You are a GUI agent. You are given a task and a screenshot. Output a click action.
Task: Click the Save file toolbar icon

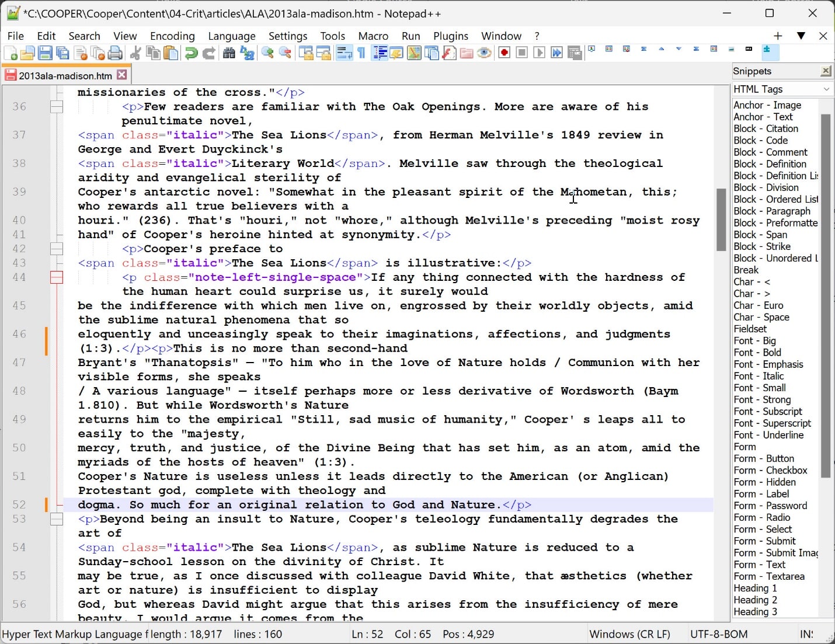(x=45, y=53)
